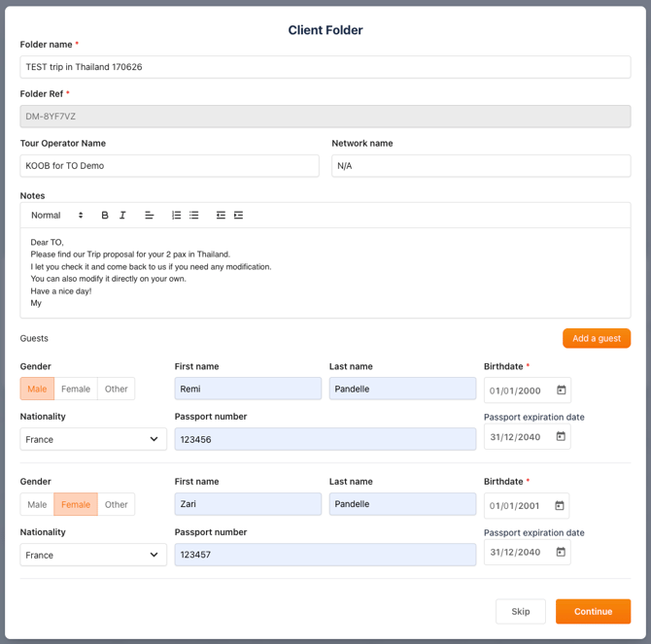Open calendar picker for Remi's birthdate
Viewport: 651px width, 644px height.
point(561,390)
